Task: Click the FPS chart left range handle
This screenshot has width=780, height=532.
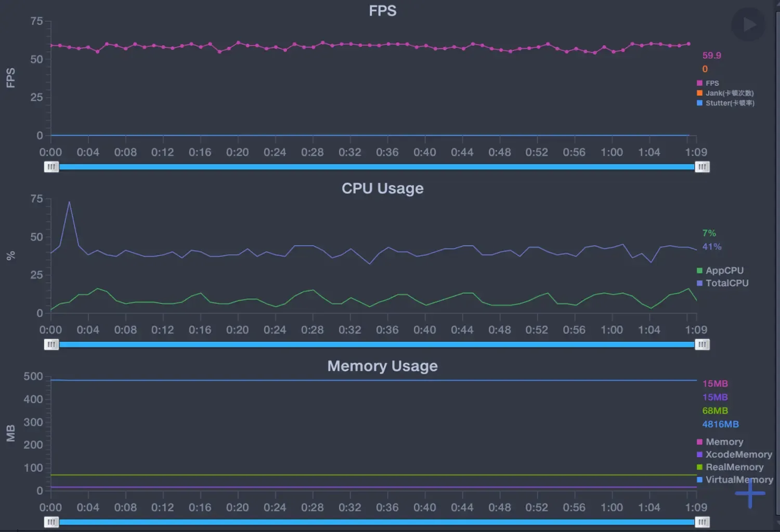Action: coord(51,167)
